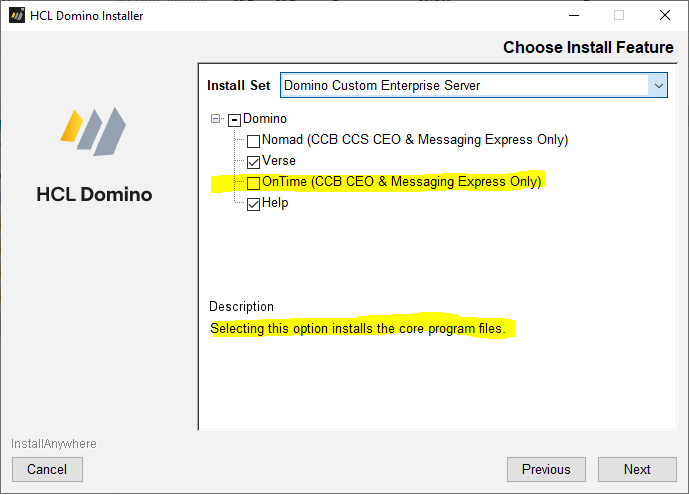The width and height of the screenshot is (689, 495).
Task: Click the Previous button
Action: pyautogui.click(x=546, y=470)
